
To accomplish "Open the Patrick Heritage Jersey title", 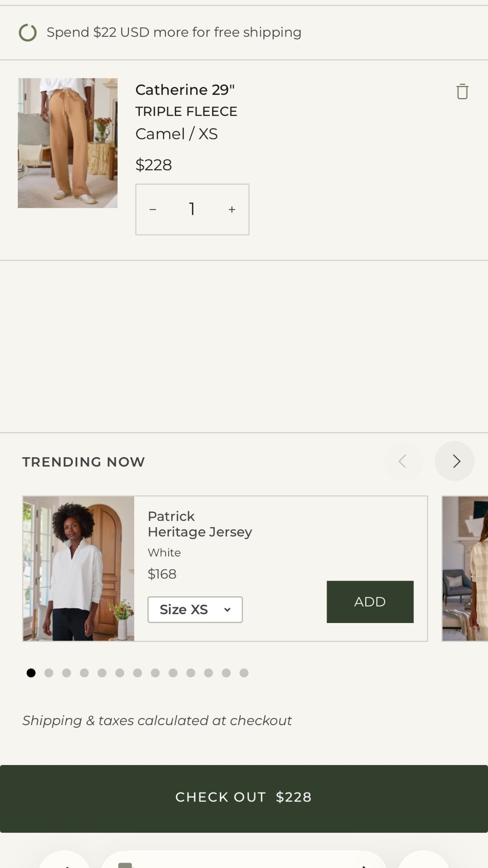I will point(200,524).
